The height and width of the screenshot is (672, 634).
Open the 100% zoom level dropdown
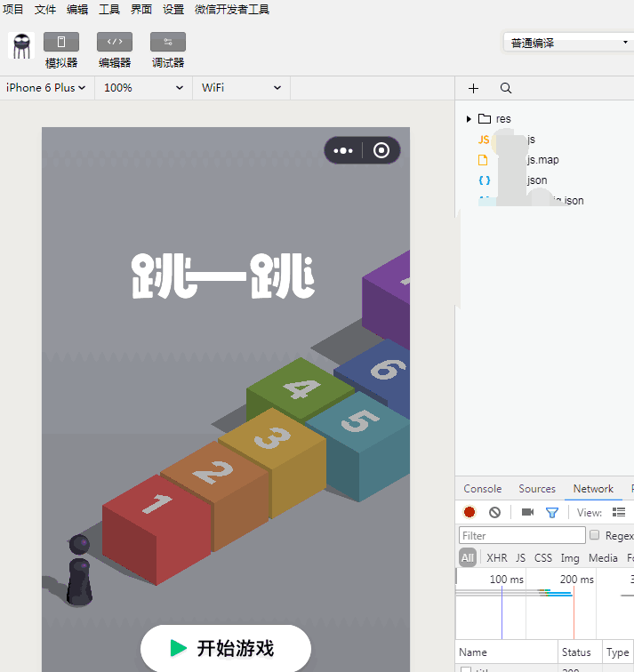144,88
